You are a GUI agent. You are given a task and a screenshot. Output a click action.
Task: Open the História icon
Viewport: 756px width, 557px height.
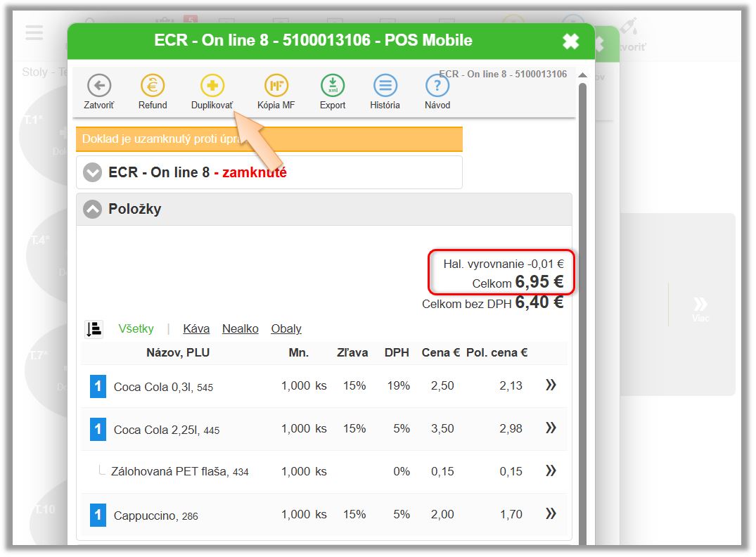pyautogui.click(x=385, y=87)
